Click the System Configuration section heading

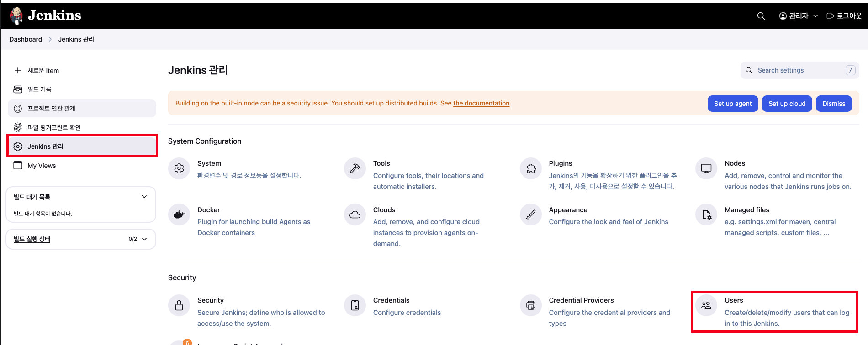click(x=205, y=141)
